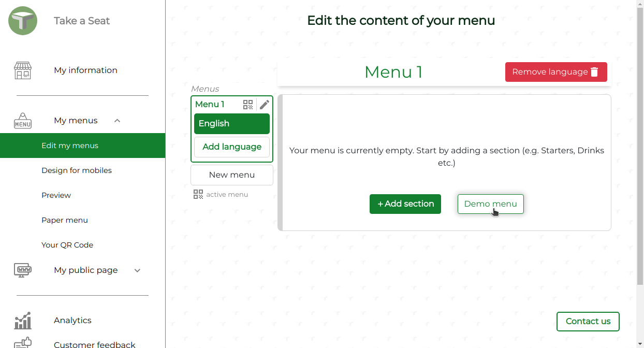Create a New menu
Viewport: 644px width, 348px height.
pos(232,175)
